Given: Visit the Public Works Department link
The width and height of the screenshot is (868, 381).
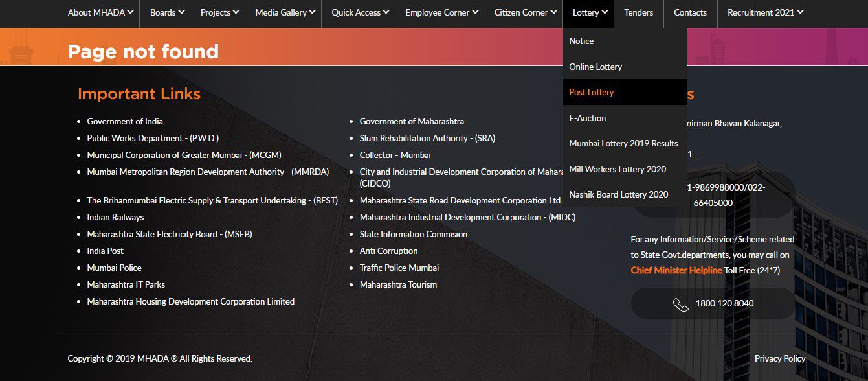Looking at the screenshot, I should [153, 138].
